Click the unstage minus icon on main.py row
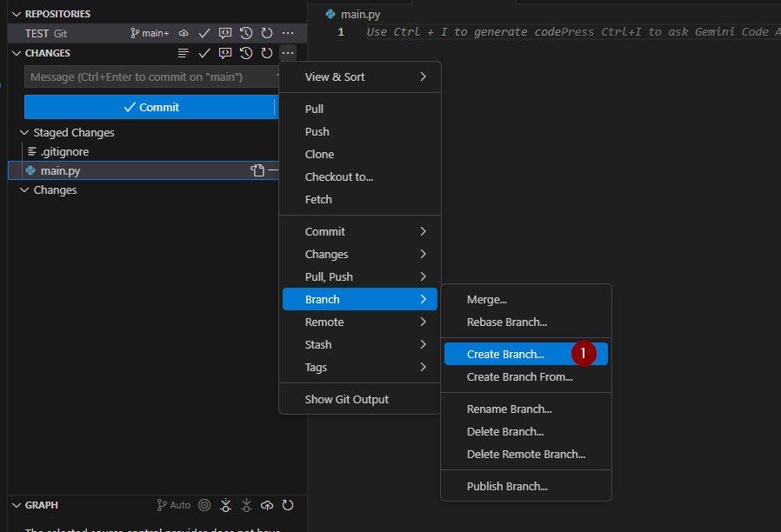781x532 pixels. pos(273,170)
